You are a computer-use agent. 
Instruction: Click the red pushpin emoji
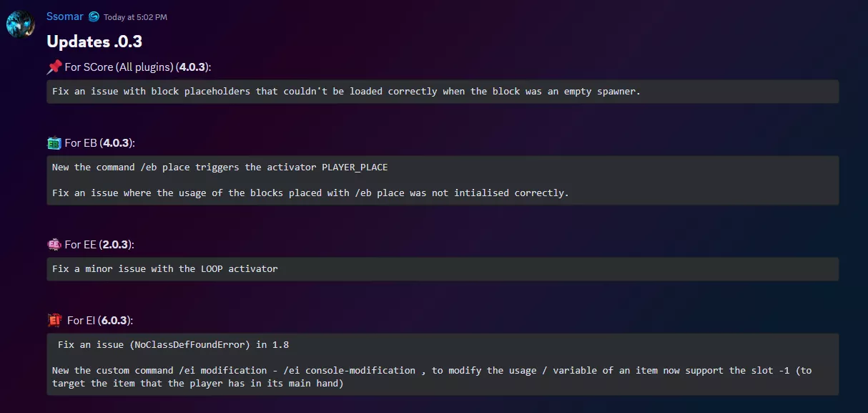pos(54,67)
